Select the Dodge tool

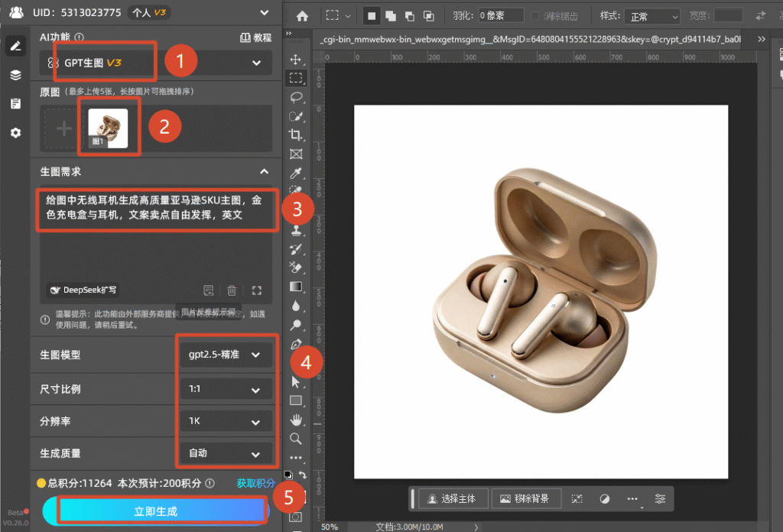pos(296,325)
